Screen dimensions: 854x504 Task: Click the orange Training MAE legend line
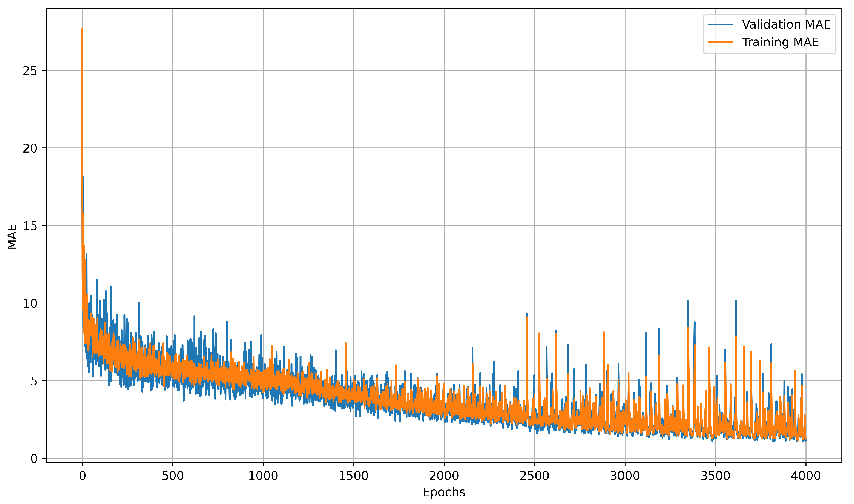click(x=720, y=42)
